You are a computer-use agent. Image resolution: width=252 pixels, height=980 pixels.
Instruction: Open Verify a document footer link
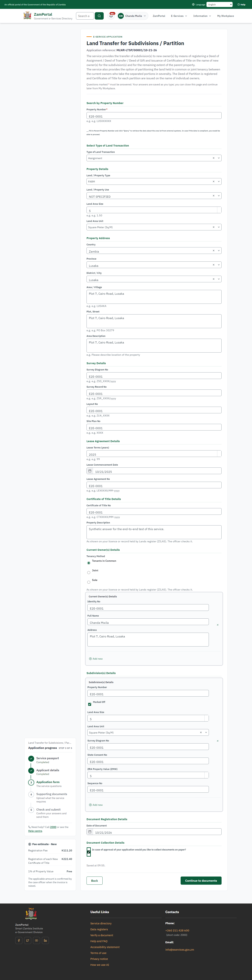pos(101,935)
